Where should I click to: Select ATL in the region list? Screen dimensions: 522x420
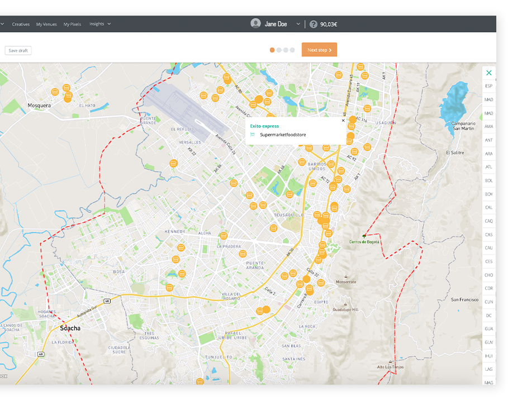[488, 167]
